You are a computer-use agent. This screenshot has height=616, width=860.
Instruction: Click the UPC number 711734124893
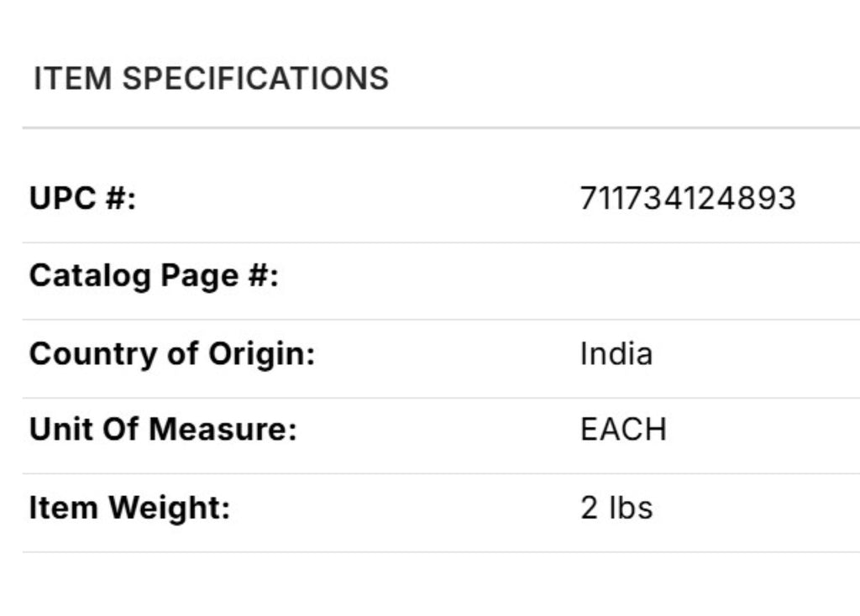click(687, 199)
